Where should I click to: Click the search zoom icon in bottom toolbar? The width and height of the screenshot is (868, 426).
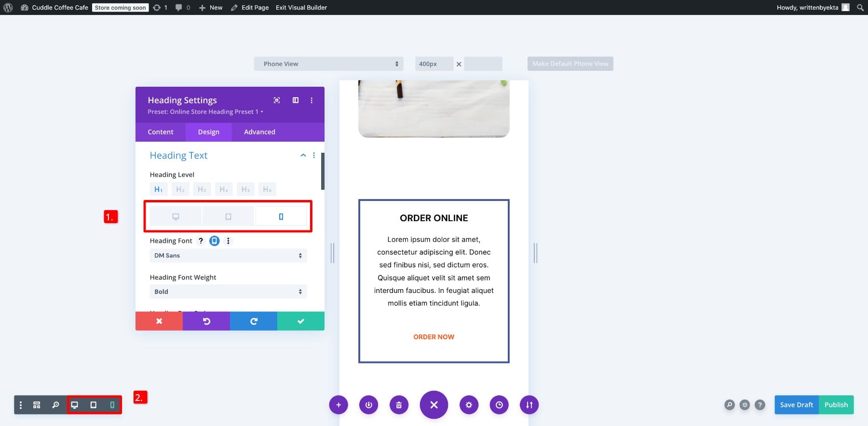(x=55, y=405)
